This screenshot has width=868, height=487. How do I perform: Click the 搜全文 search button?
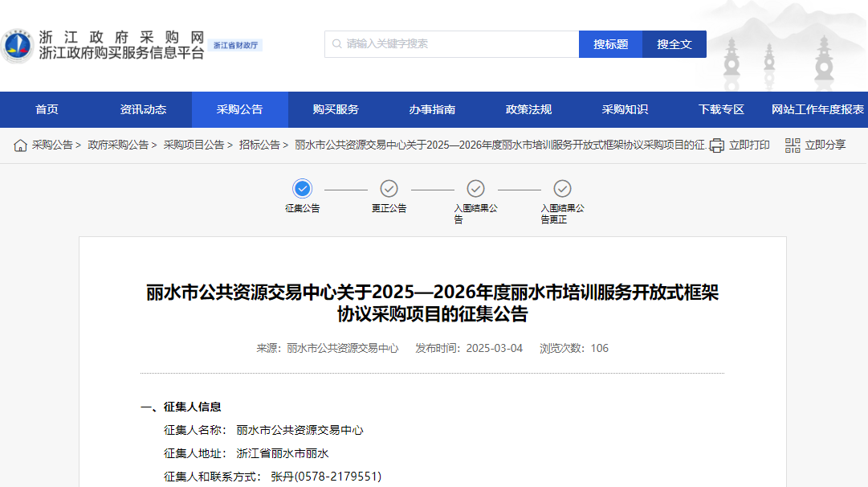674,44
